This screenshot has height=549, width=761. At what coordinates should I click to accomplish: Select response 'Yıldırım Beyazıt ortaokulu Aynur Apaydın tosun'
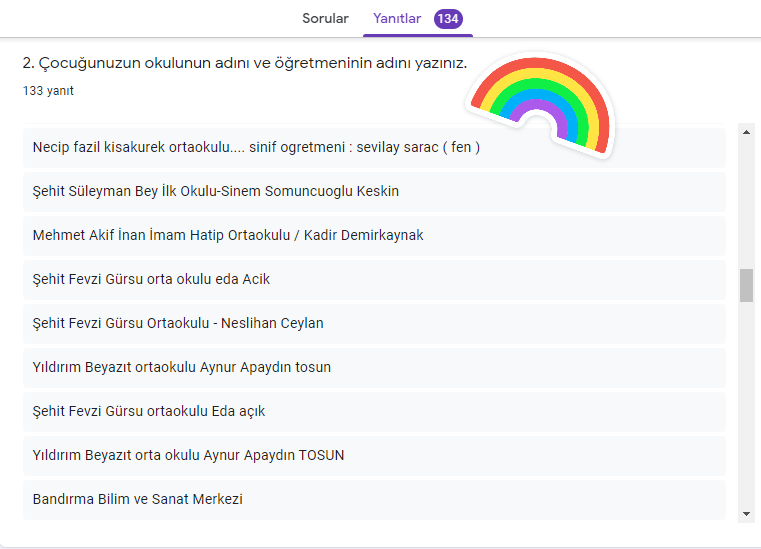tap(182, 367)
